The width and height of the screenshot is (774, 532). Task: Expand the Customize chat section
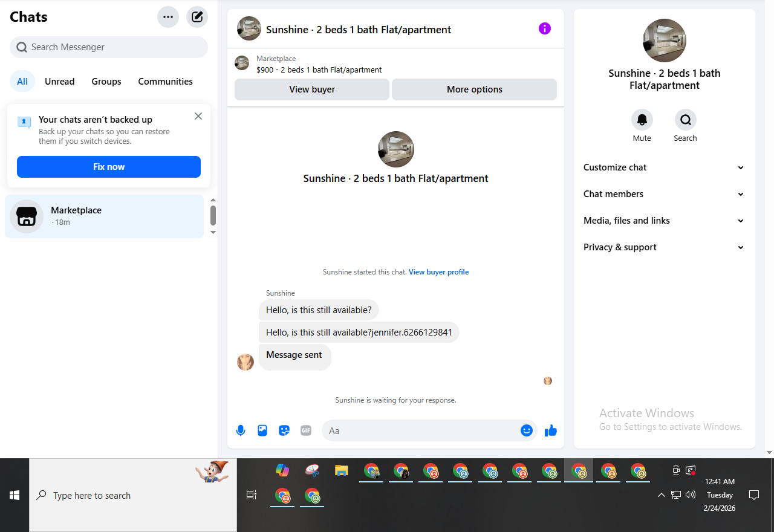[665, 167]
